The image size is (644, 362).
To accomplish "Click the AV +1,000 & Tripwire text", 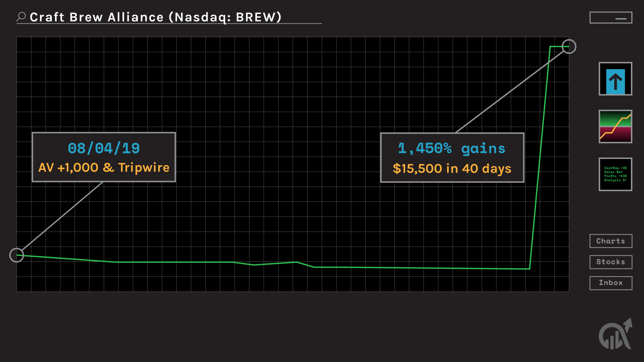I will [104, 168].
